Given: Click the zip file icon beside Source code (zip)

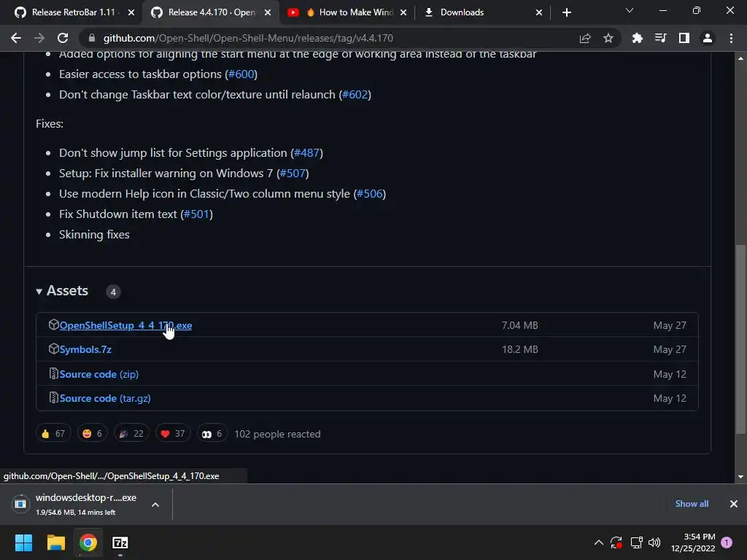Looking at the screenshot, I should click(53, 374).
